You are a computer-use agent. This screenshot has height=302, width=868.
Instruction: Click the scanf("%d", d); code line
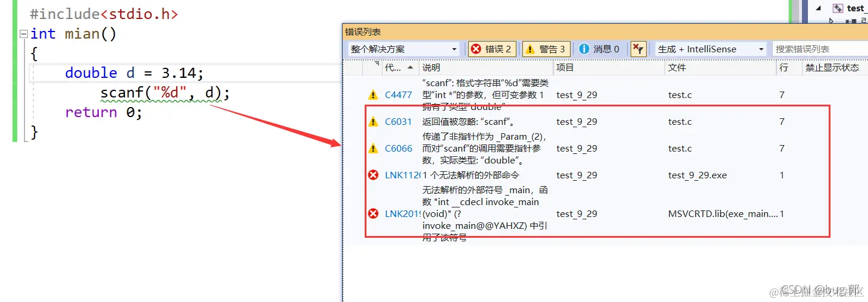tap(165, 93)
